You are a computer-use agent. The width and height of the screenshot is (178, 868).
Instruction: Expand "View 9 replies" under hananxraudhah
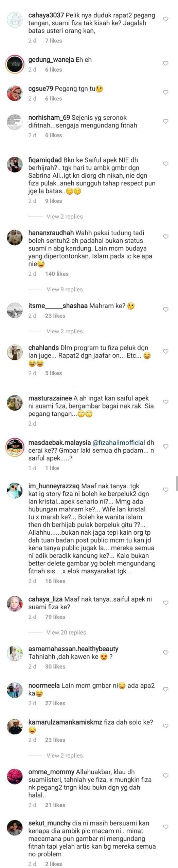(x=65, y=289)
